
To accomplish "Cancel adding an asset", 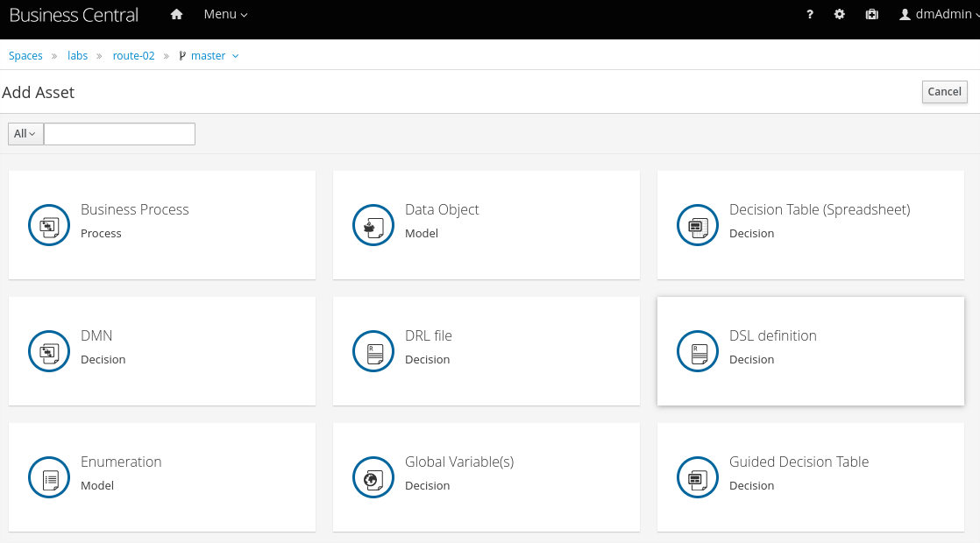I will pos(944,92).
